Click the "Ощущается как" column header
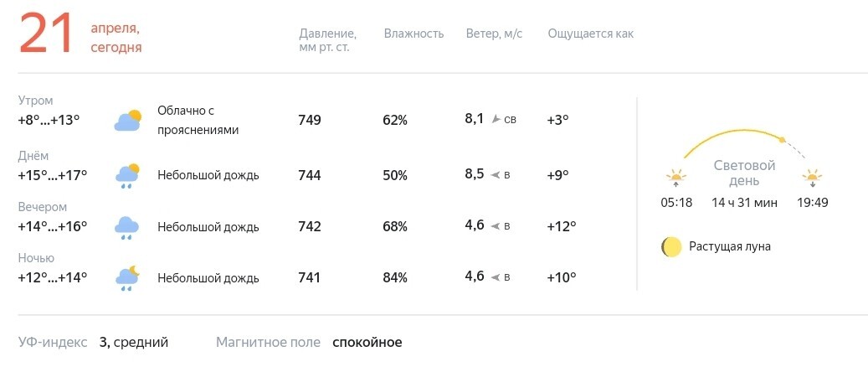Viewport: 868px width, 367px height. click(x=591, y=34)
